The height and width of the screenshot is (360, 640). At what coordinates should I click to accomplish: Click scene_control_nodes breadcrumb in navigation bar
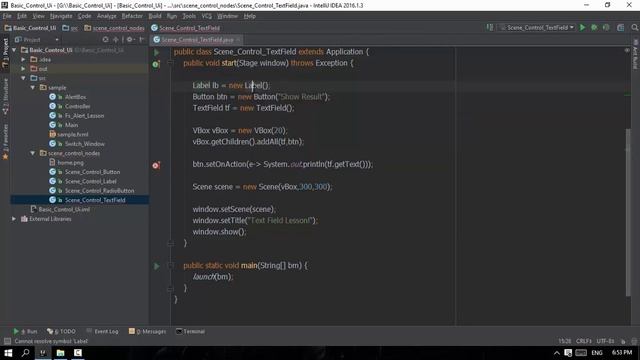114,28
